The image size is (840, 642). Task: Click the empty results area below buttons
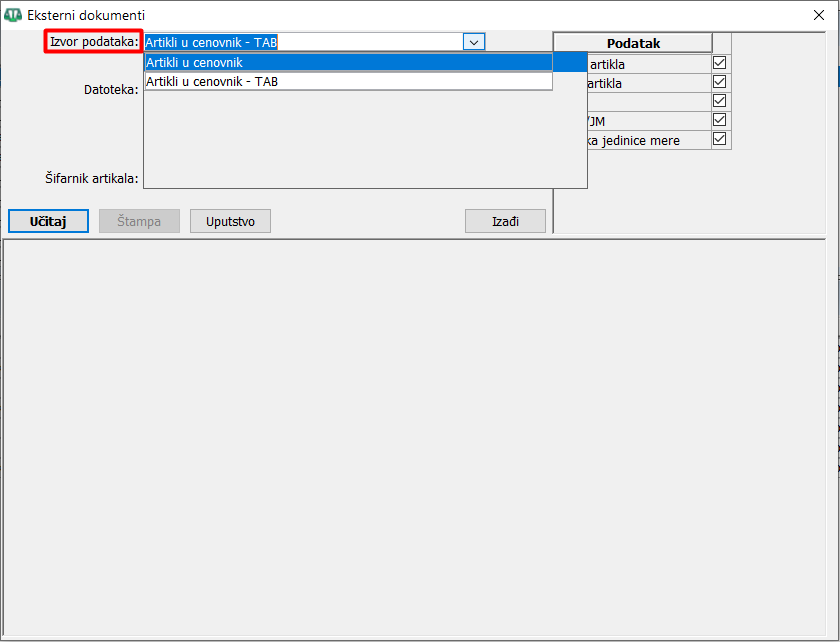[x=420, y=440]
